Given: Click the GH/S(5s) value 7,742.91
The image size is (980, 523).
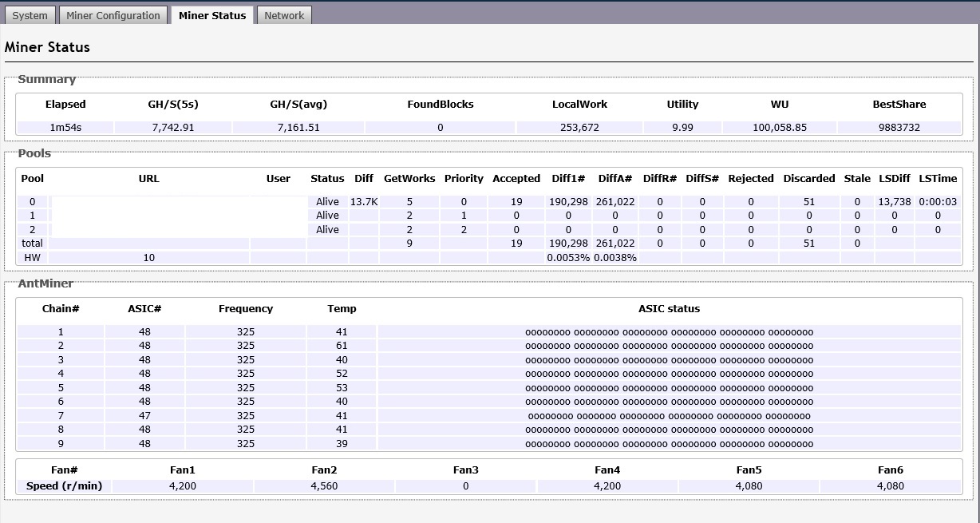Looking at the screenshot, I should point(172,128).
